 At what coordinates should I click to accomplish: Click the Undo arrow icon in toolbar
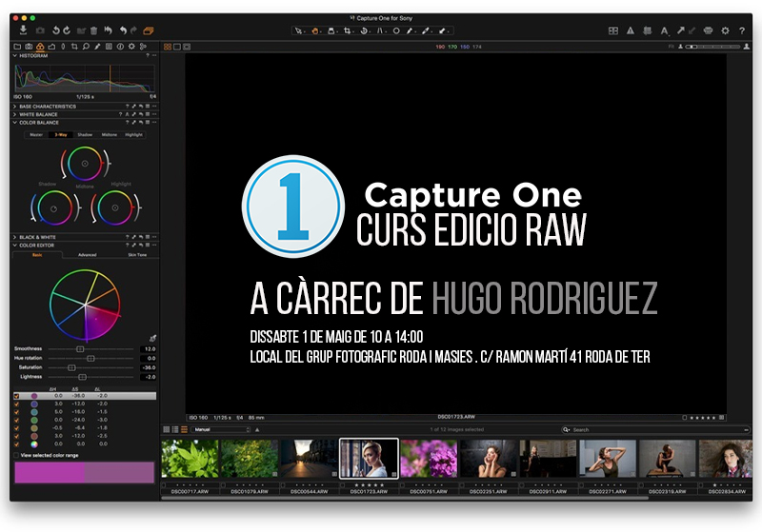(x=123, y=30)
